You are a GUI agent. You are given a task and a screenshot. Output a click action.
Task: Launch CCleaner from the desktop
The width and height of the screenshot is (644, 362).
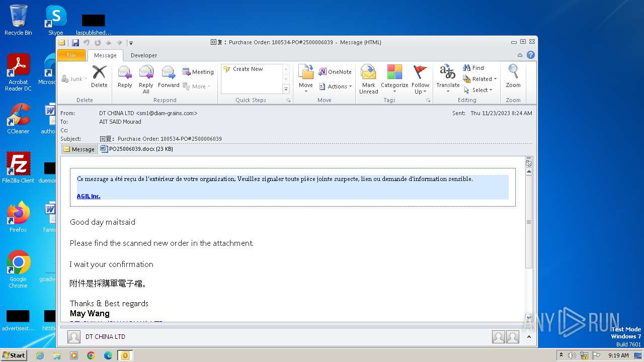18,119
